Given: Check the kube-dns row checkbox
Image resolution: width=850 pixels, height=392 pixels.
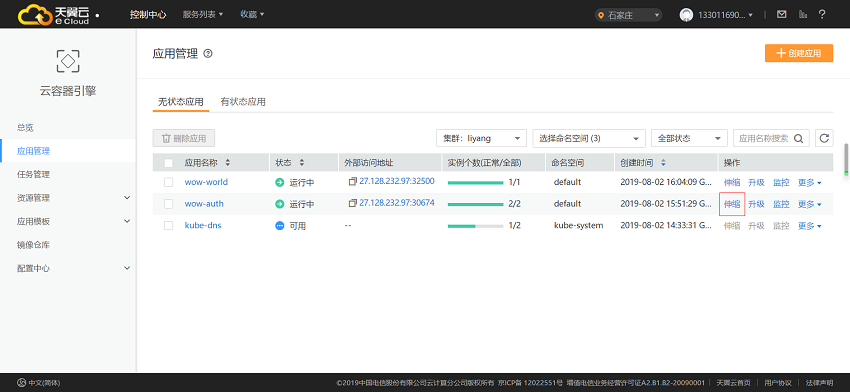Looking at the screenshot, I should 169,226.
